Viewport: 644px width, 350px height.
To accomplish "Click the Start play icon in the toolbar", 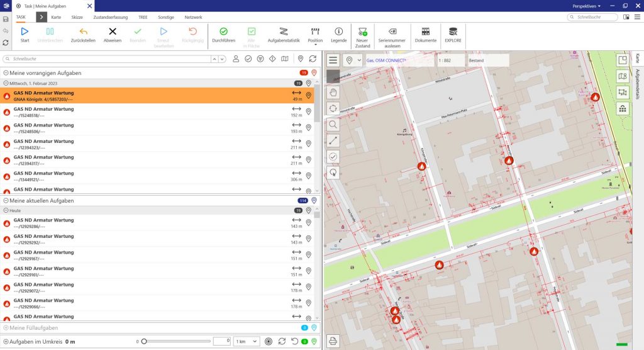I will click(x=25, y=31).
